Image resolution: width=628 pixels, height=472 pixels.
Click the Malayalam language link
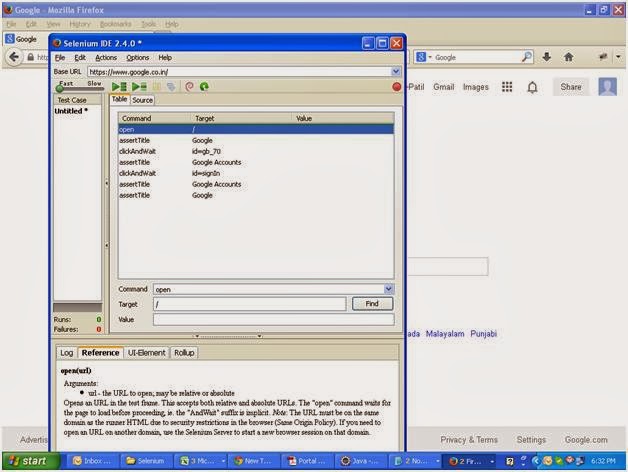[445, 334]
